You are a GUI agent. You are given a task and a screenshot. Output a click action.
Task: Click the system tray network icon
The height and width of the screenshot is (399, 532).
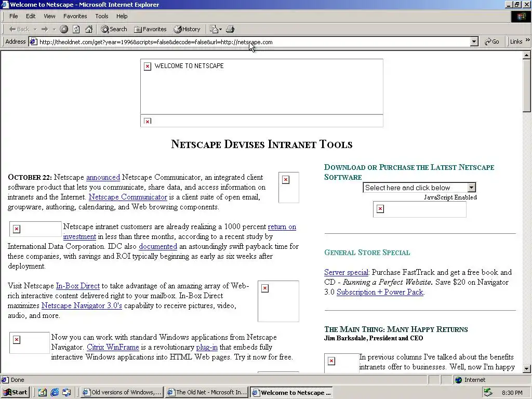point(488,392)
